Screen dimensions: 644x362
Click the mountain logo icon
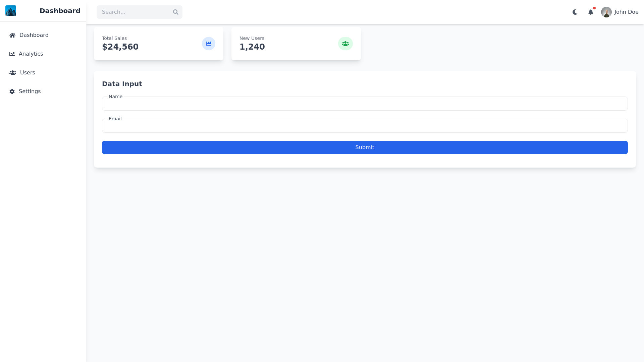(x=10, y=11)
